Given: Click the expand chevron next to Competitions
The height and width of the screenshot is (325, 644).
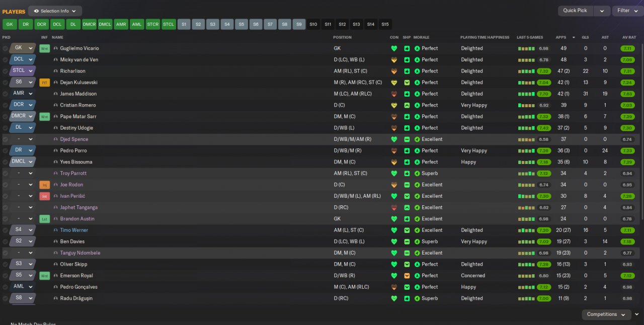Looking at the screenshot, I should (x=637, y=314).
